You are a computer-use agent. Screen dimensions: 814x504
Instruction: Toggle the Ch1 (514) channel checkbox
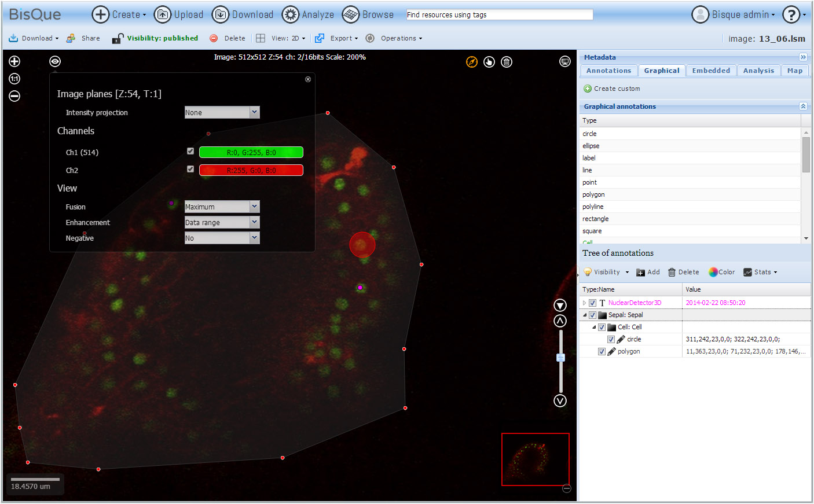pos(190,151)
